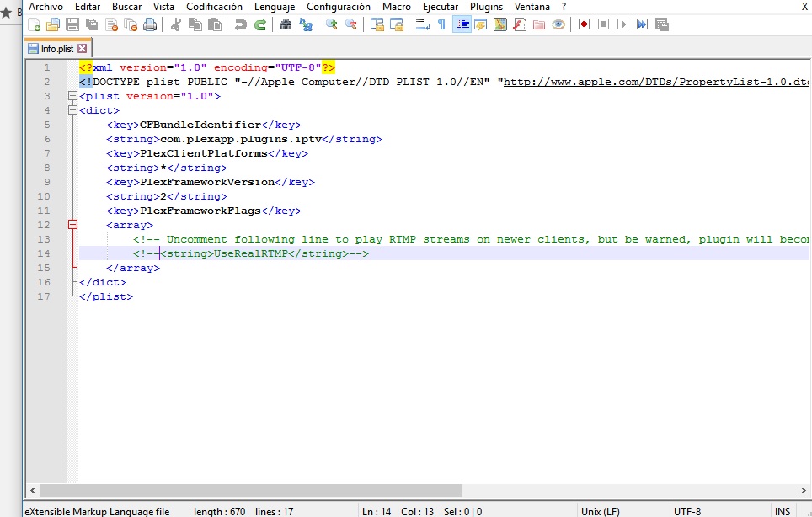Open the Plugins menu
The width and height of the screenshot is (812, 517).
tap(486, 7)
